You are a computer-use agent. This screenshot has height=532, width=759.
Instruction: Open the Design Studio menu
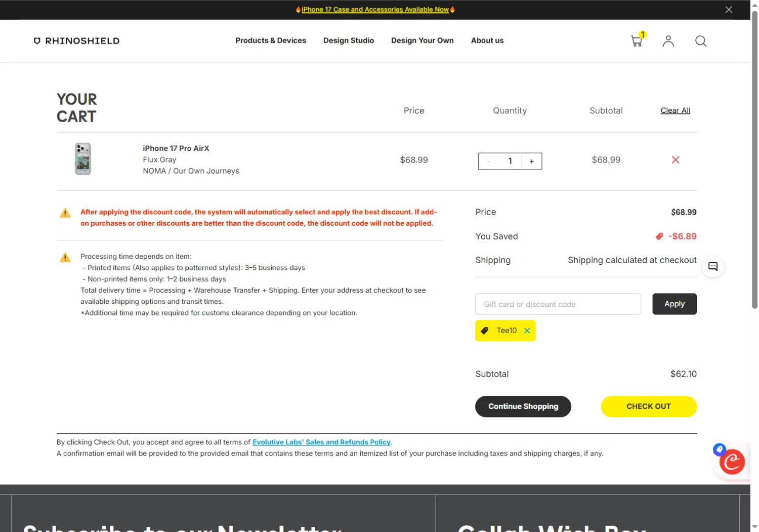(349, 40)
